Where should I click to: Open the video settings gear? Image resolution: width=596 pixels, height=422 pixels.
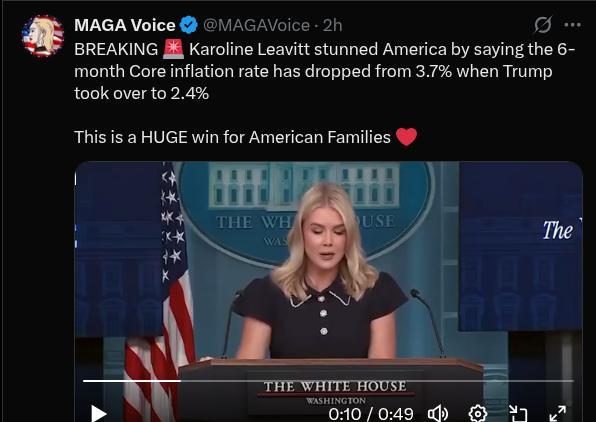pyautogui.click(x=478, y=414)
